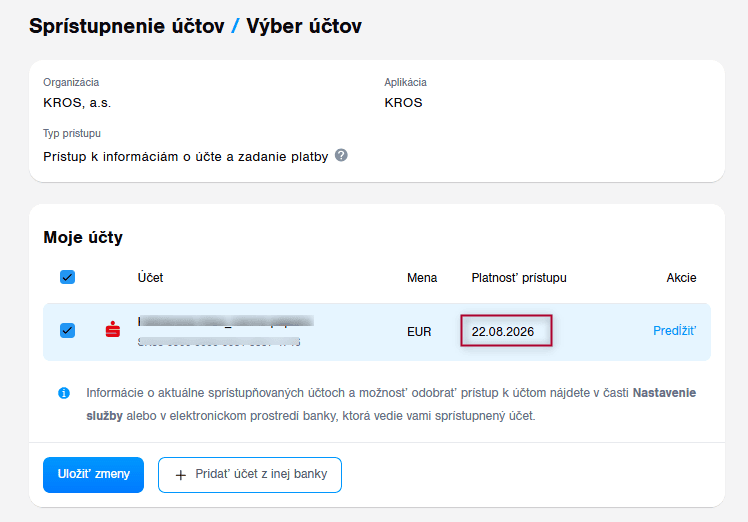This screenshot has width=748, height=522.
Task: Click the EUR currency cell
Action: point(419,331)
